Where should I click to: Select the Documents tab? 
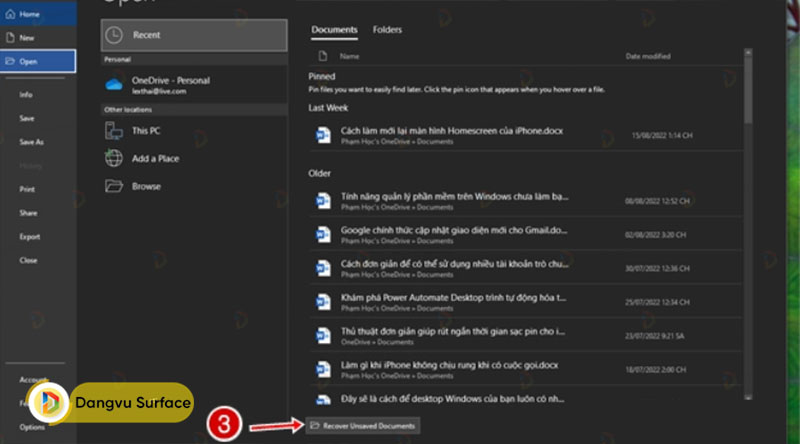tap(334, 30)
